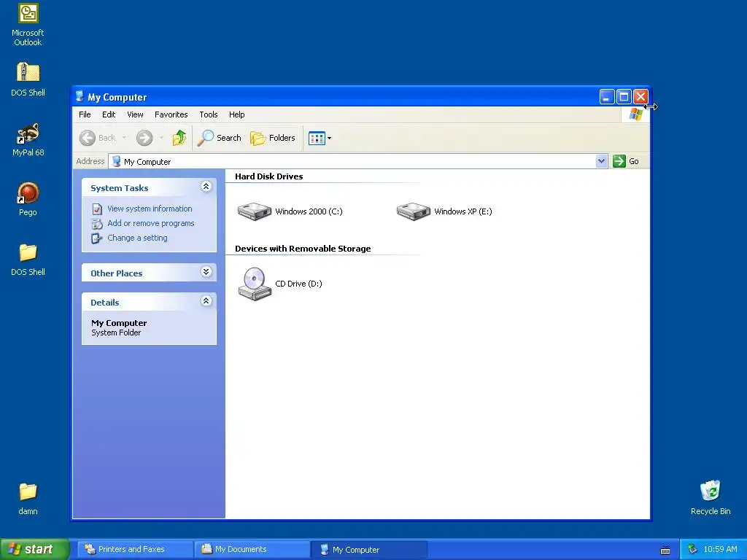
Task: Click the 10:59 AM clock
Action: point(720,549)
